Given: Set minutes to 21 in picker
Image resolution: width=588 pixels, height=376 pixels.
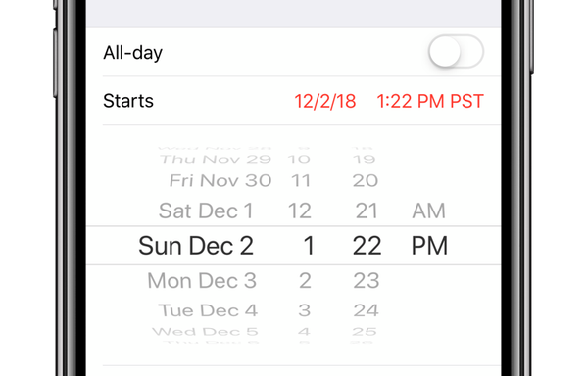Looking at the screenshot, I should [x=367, y=211].
